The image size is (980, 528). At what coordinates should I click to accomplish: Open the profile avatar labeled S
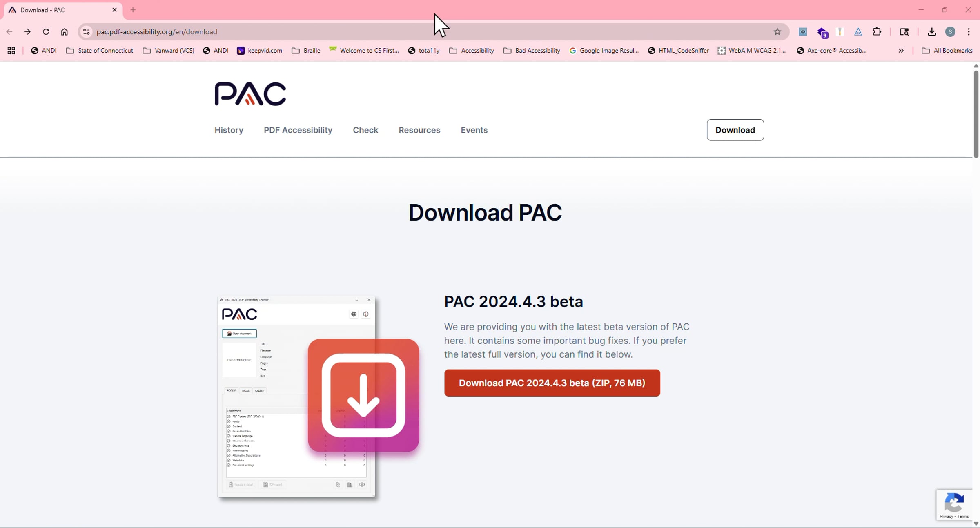pyautogui.click(x=950, y=32)
